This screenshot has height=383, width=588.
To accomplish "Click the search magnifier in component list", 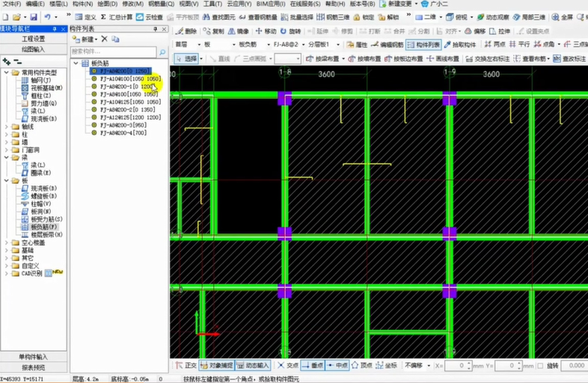I will click(162, 52).
